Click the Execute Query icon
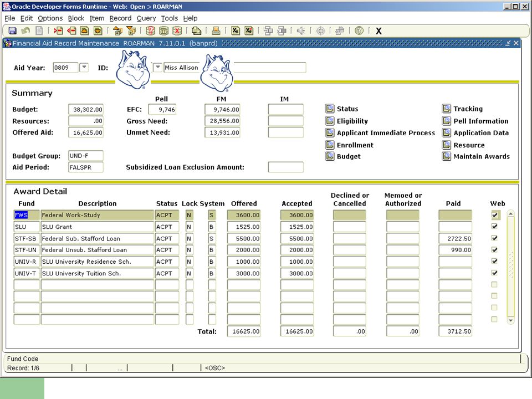Viewport: 532px width, 399px height. point(163,31)
